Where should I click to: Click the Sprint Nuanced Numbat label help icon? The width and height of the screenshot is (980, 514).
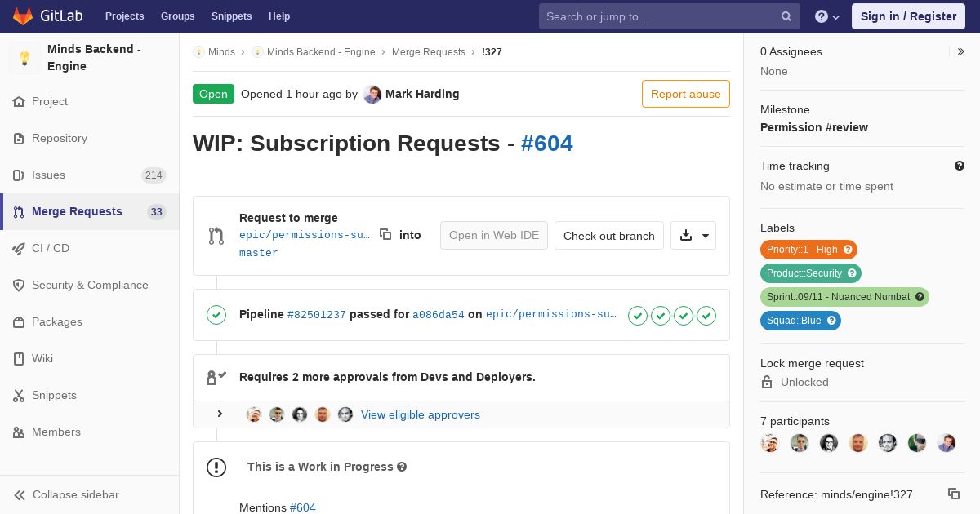[x=920, y=297]
